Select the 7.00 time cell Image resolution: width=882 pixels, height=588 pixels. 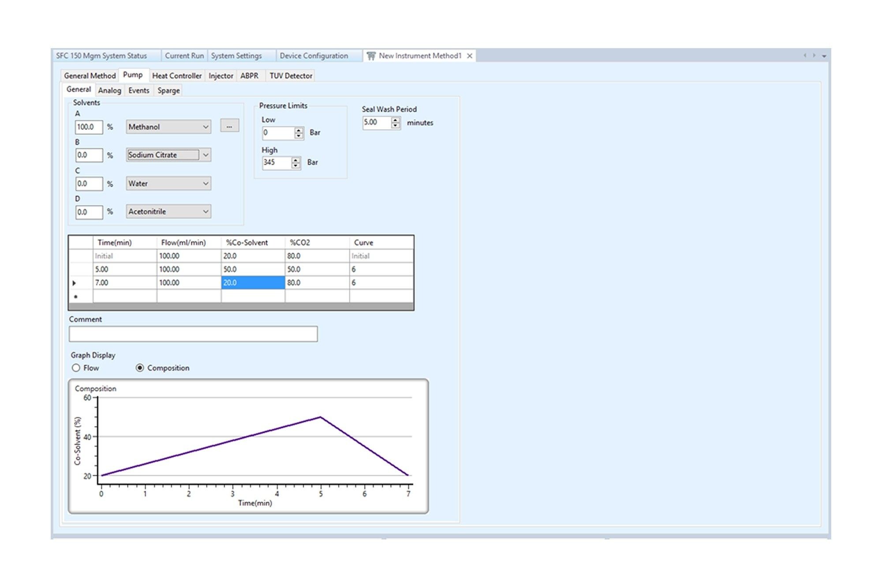tap(125, 283)
